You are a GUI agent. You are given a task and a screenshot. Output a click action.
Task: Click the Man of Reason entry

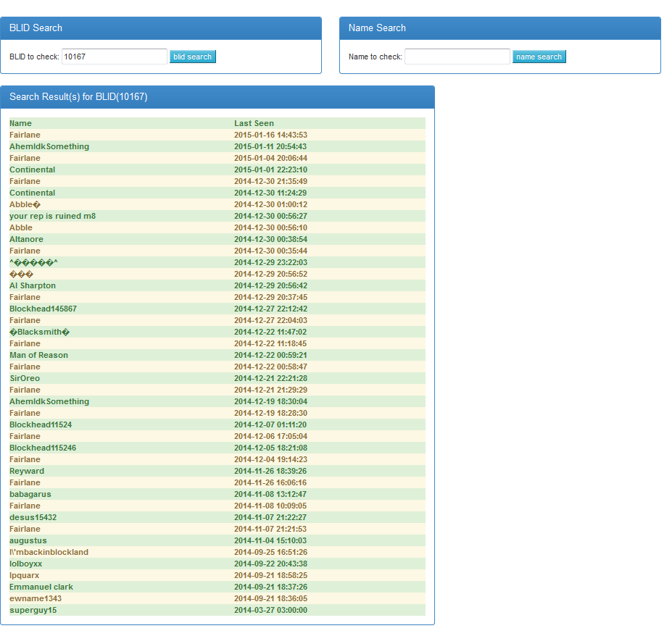[x=38, y=355]
